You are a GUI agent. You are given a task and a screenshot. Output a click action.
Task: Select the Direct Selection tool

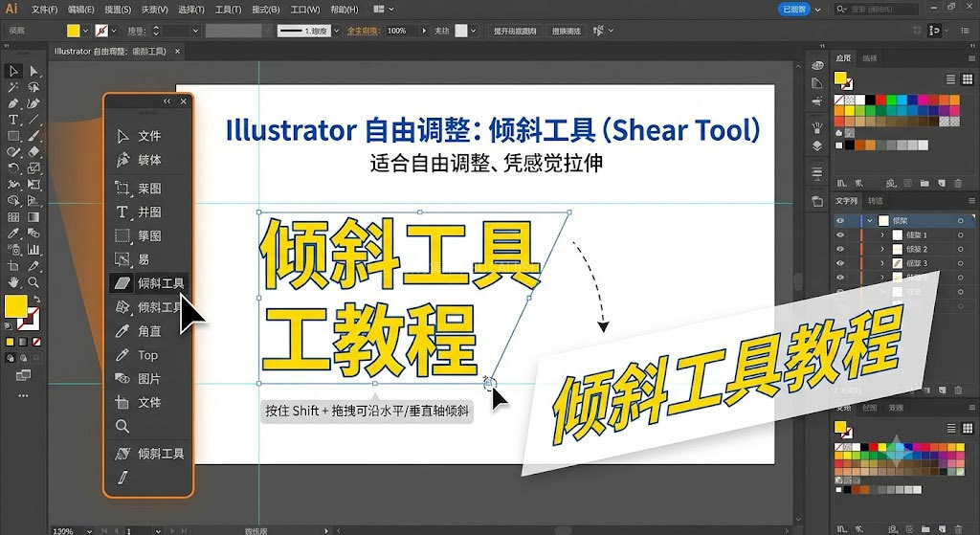coord(33,71)
